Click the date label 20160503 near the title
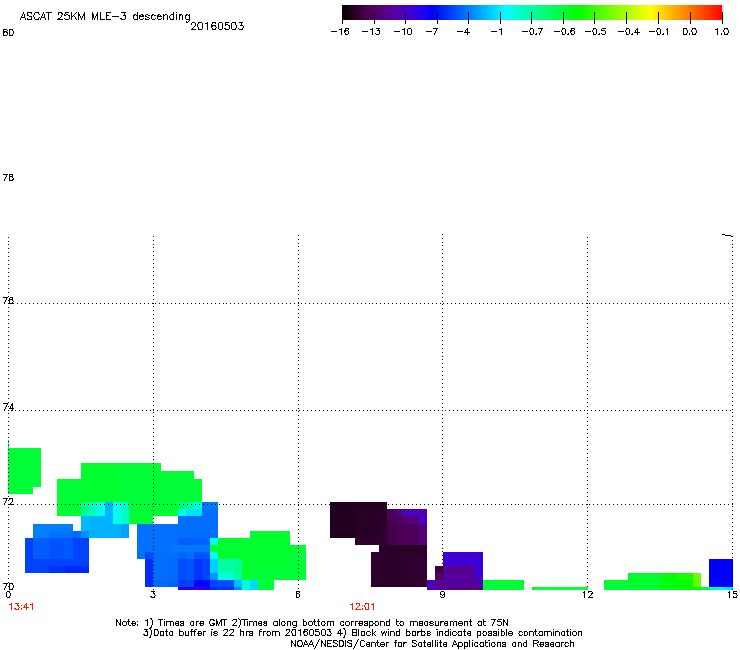Image resolution: width=740 pixels, height=650 pixels. [x=217, y=26]
